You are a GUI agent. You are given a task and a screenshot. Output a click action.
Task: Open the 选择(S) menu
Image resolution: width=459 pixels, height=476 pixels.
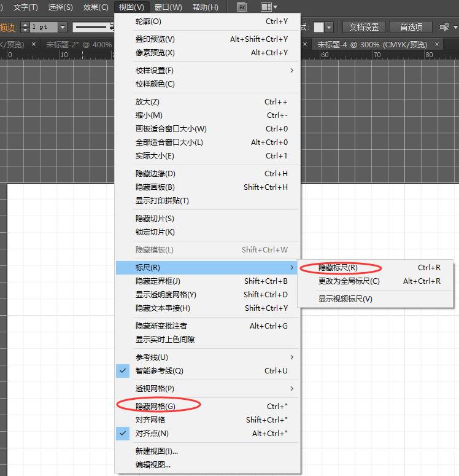tap(60, 7)
